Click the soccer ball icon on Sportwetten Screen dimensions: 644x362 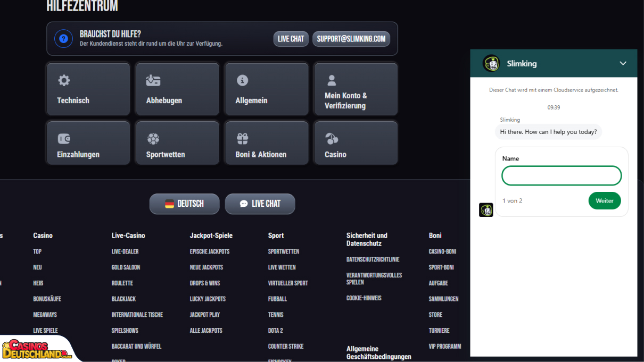coord(153,139)
